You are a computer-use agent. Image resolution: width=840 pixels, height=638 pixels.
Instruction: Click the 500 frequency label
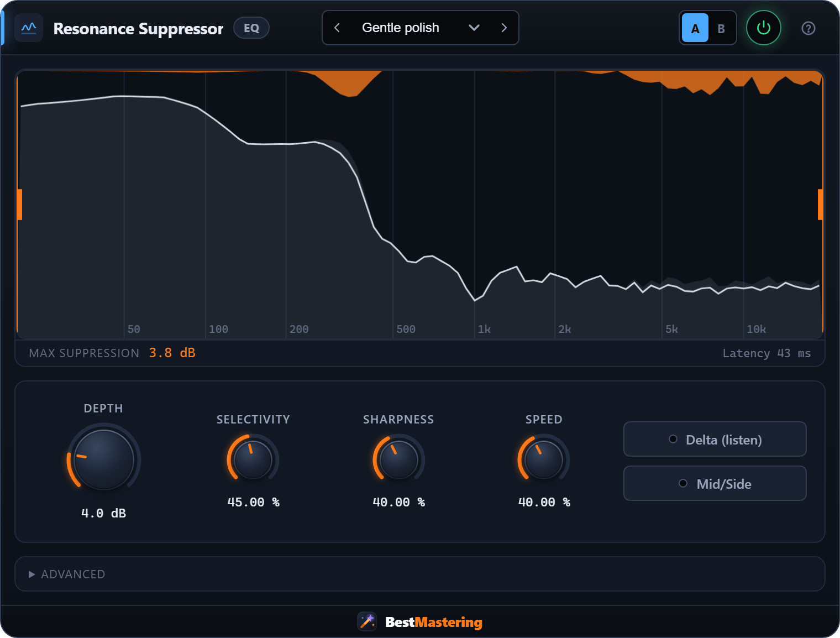coord(406,329)
